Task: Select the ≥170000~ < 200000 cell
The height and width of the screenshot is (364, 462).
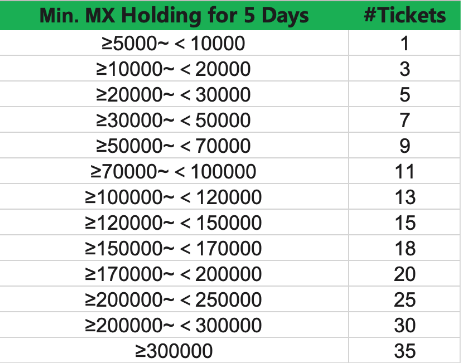Action: point(174,274)
